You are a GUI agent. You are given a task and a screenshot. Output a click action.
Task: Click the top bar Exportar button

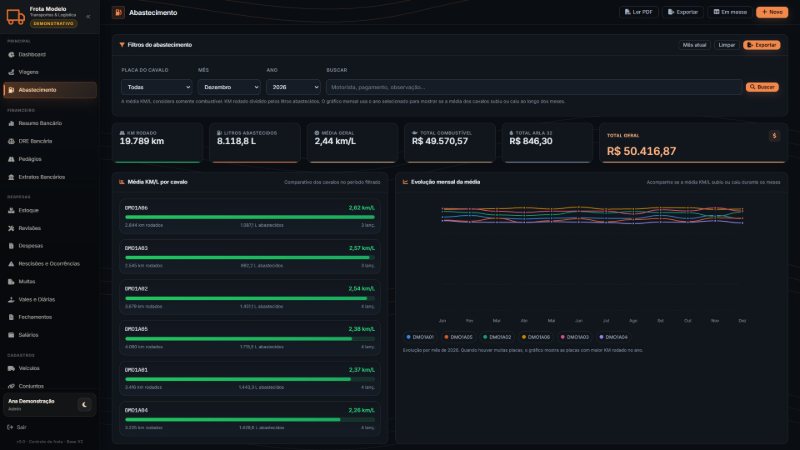[683, 12]
